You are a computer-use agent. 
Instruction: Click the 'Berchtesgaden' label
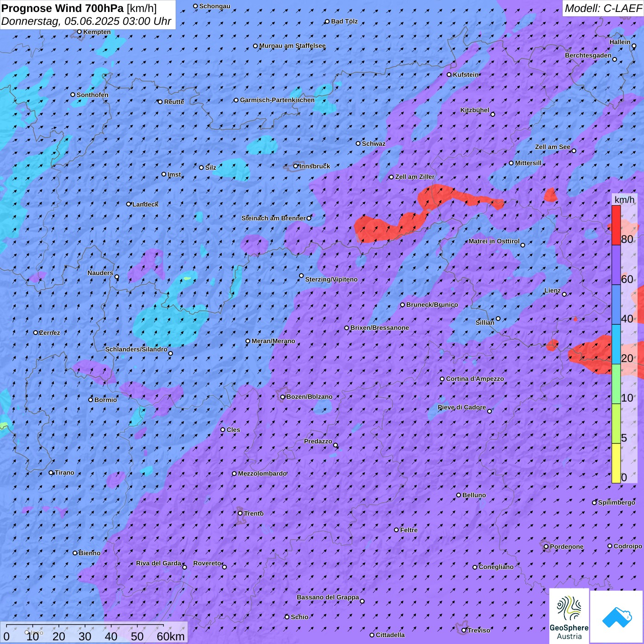click(588, 55)
